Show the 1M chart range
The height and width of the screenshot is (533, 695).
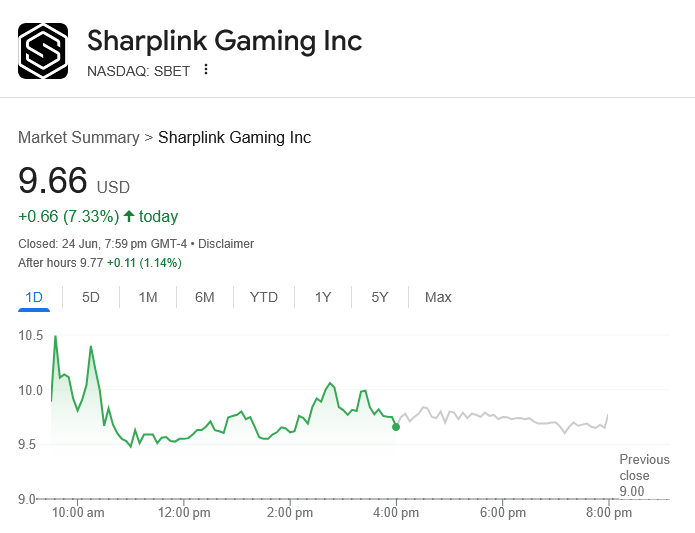pos(148,297)
